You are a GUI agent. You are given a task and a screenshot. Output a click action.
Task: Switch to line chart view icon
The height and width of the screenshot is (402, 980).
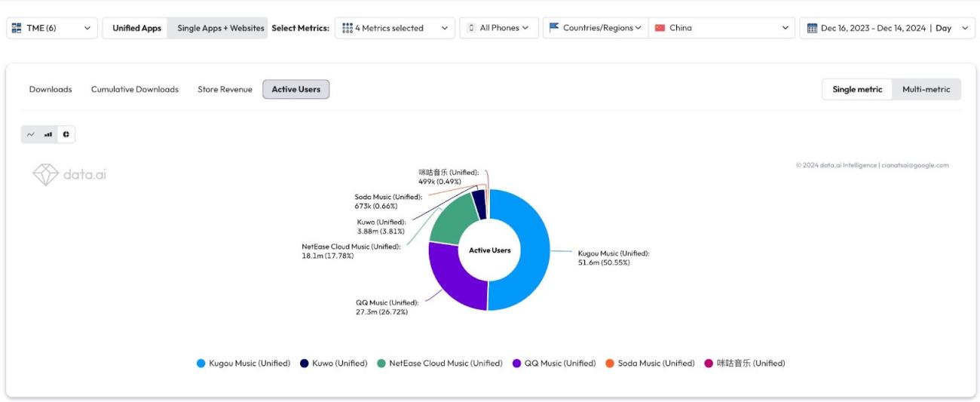coord(31,134)
